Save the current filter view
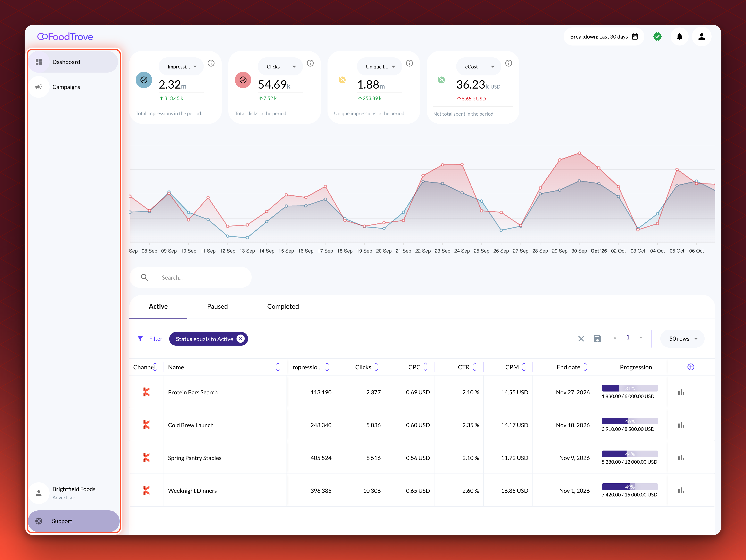746x560 pixels. click(597, 339)
